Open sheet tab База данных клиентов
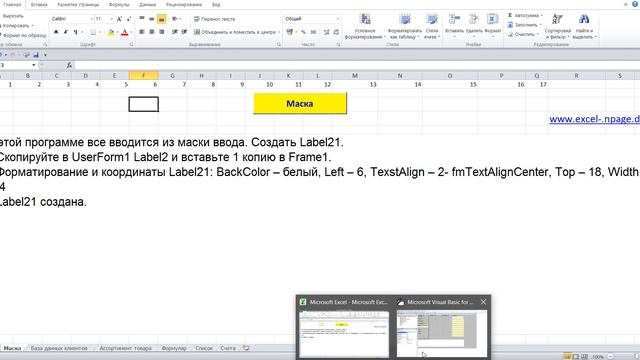The image size is (640, 360). (x=59, y=348)
